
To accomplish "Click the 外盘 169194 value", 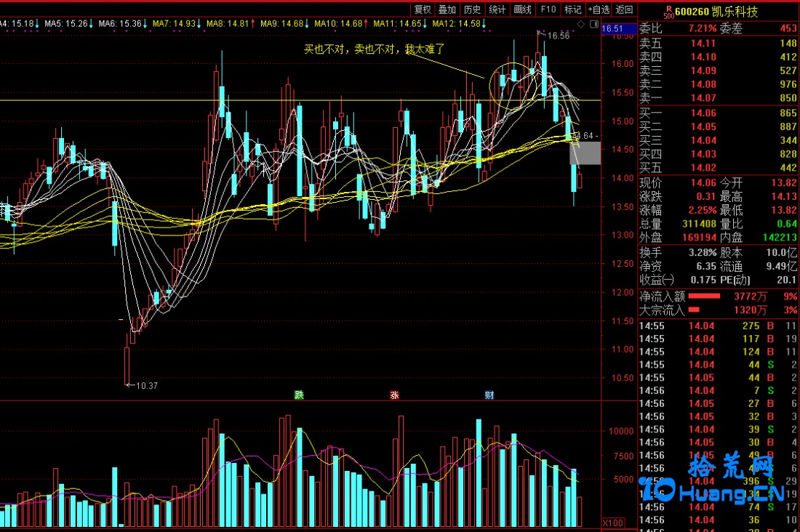I will pyautogui.click(x=700, y=238).
